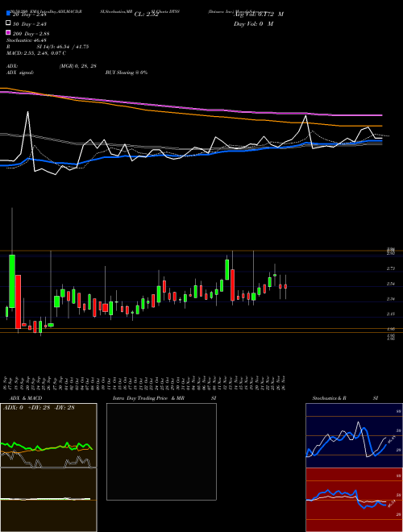This screenshot has height=532, width=403.
Task: Click the 2.34 price axis label
Action: click(391, 299)
